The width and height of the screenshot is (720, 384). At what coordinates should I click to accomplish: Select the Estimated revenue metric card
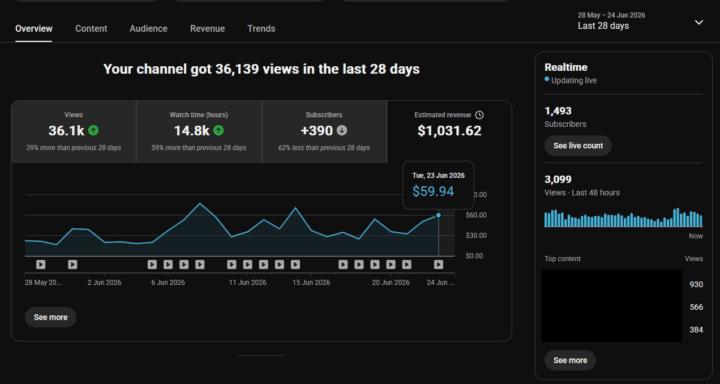tap(449, 132)
